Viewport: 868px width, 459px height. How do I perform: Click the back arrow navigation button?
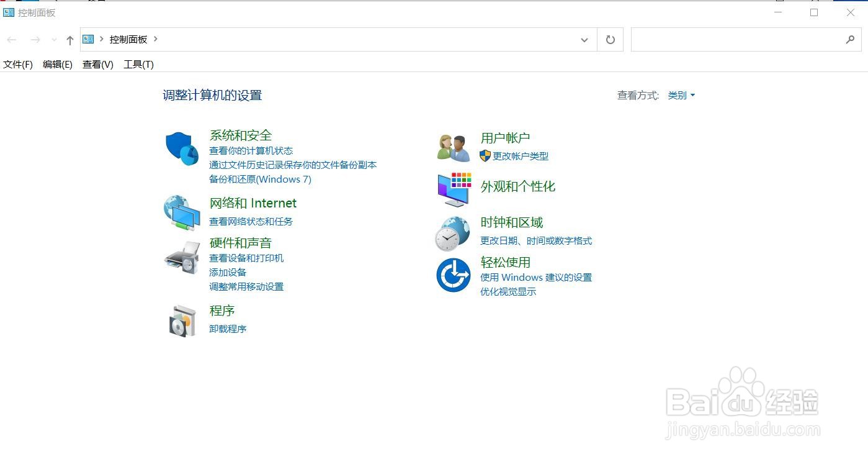click(12, 40)
